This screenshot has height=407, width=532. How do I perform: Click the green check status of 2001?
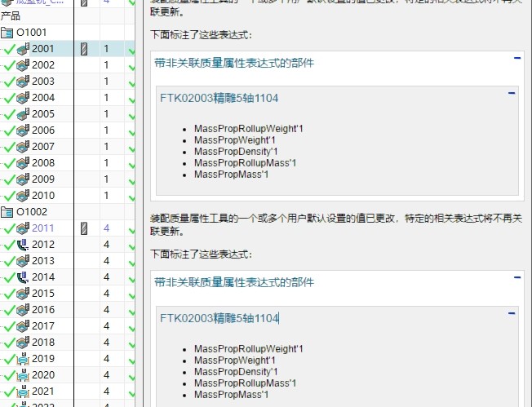pos(9,50)
